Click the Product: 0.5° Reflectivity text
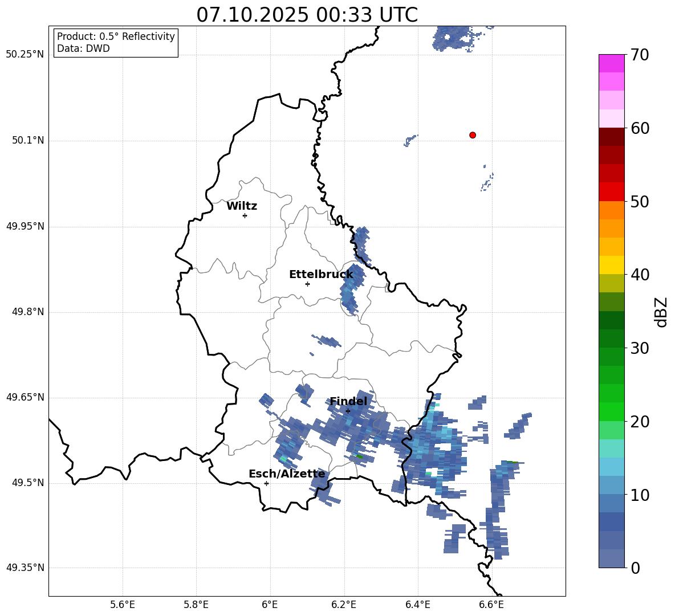Image resolution: width=675 pixels, height=616 pixels. coord(116,36)
